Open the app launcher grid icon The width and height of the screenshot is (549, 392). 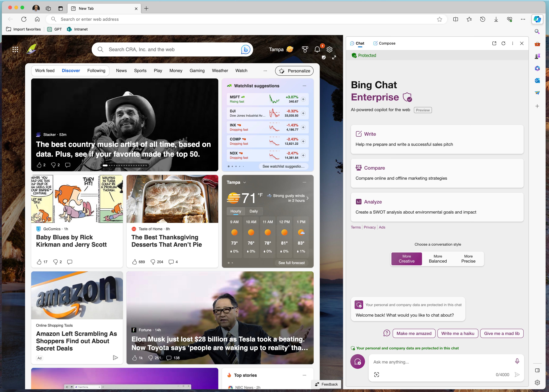[x=15, y=49]
